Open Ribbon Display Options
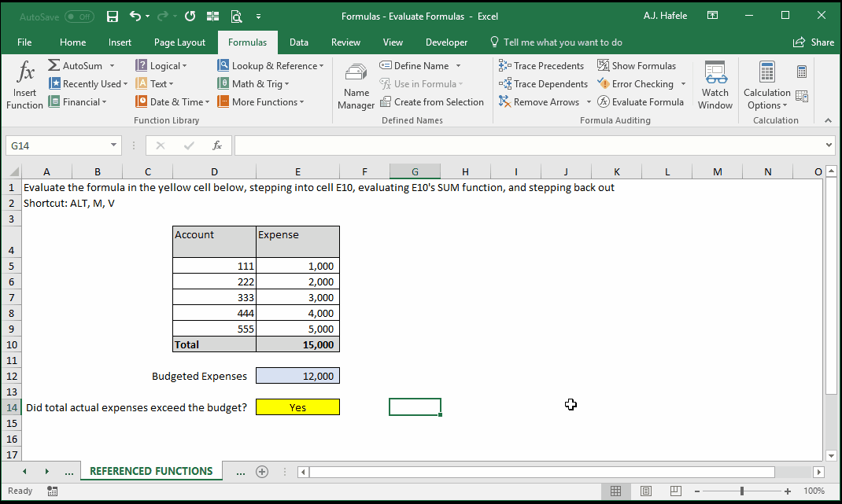This screenshot has width=842, height=504. pos(713,16)
